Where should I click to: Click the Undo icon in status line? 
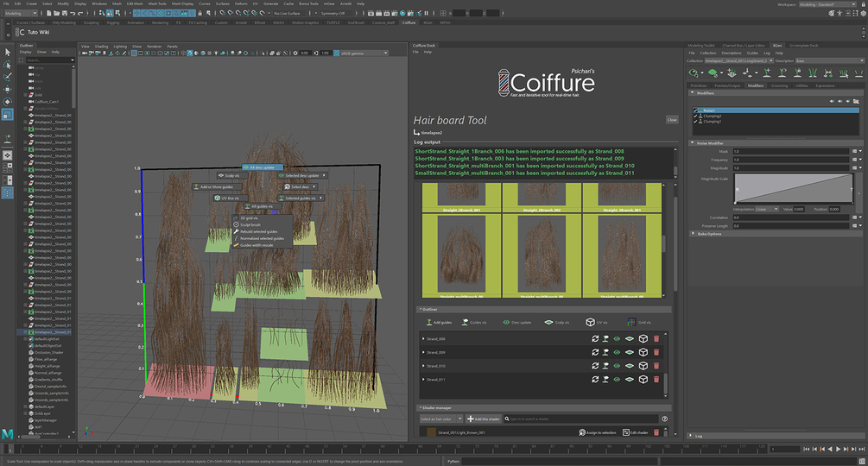coord(73,13)
